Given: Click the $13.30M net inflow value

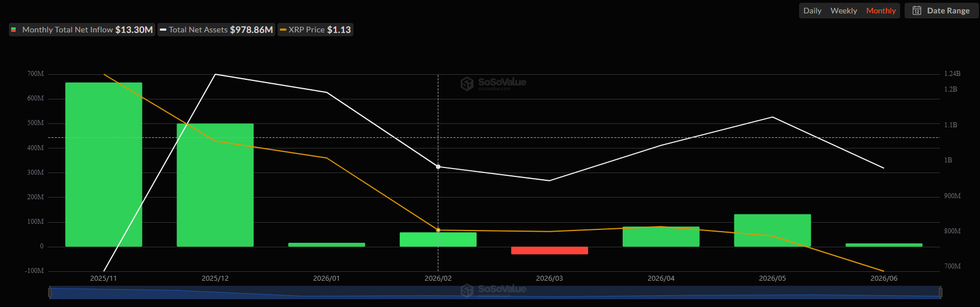Looking at the screenshot, I should pos(134,30).
